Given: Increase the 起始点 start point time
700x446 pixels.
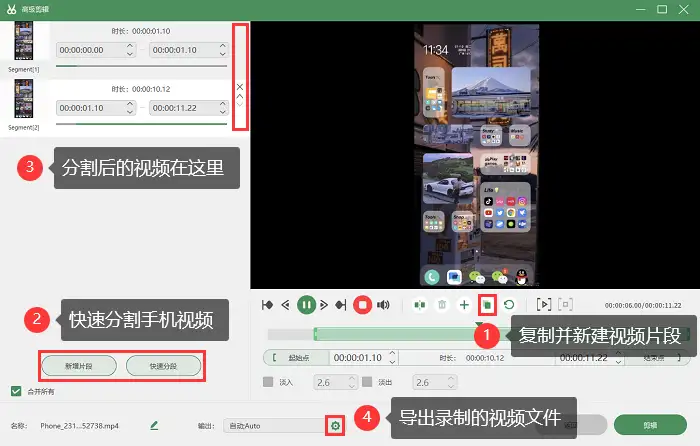Looking at the screenshot, I should 392,354.
